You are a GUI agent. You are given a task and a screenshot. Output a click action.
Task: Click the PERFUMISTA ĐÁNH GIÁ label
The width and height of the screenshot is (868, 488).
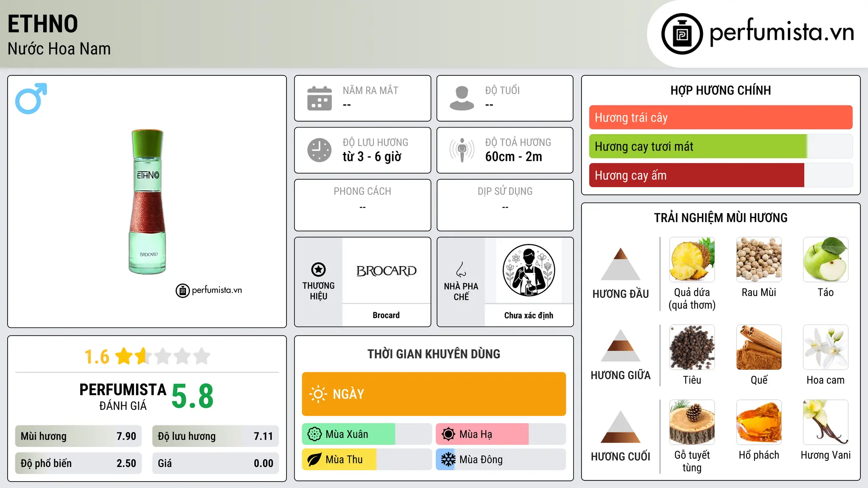pyautogui.click(x=123, y=396)
